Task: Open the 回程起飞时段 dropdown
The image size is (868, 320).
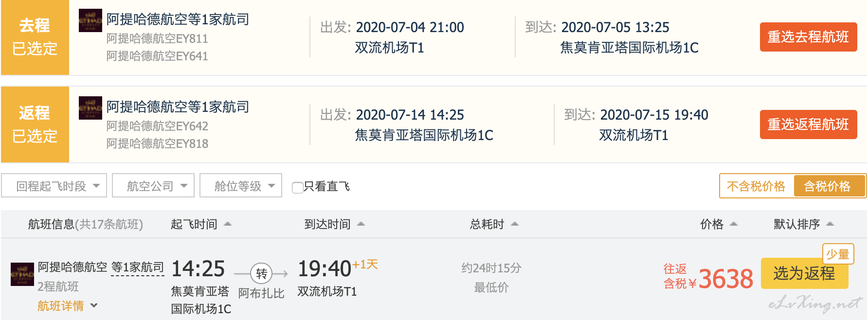Action: pos(54,186)
